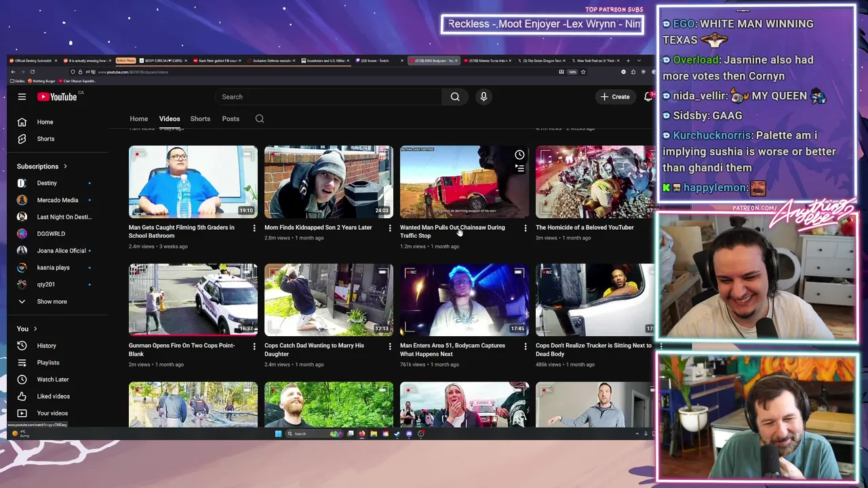Open Discord from the taskbar
The image size is (868, 488).
click(409, 434)
